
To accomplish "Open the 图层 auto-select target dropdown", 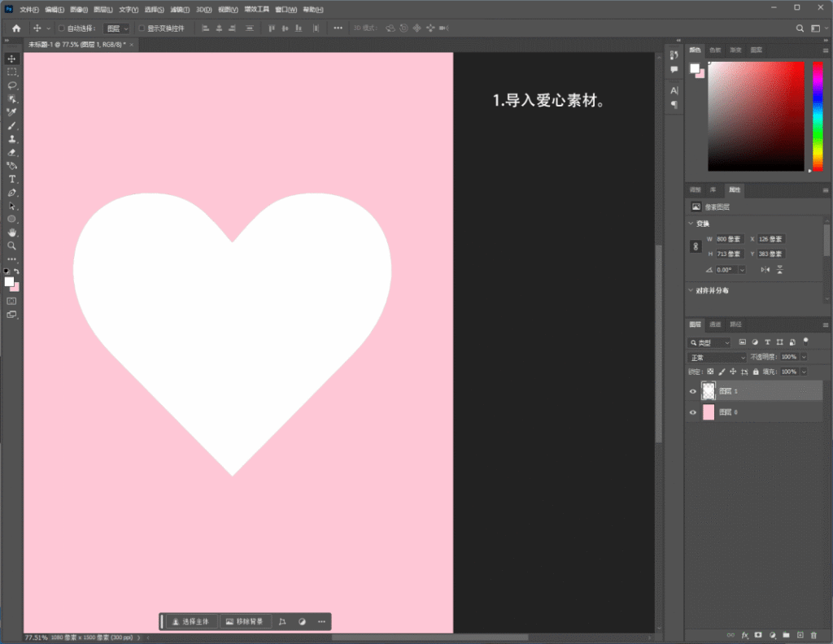I will pos(117,28).
